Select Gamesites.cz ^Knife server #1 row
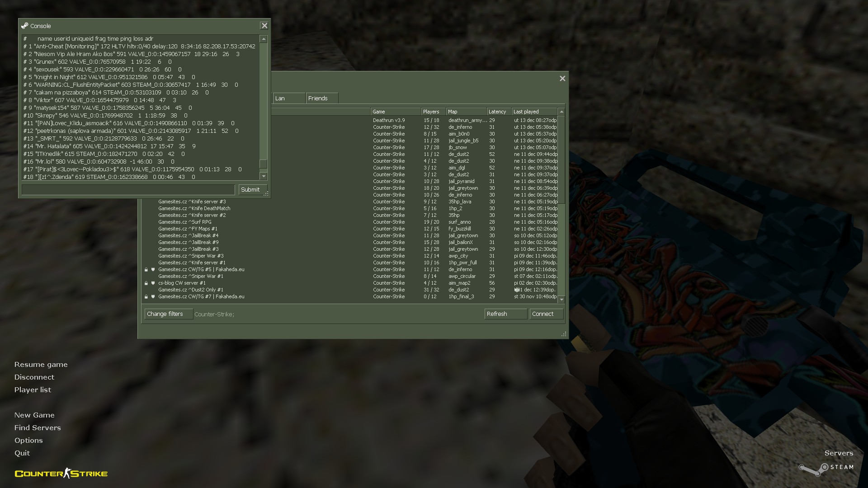Viewport: 868px width, 488px height. [x=350, y=263]
